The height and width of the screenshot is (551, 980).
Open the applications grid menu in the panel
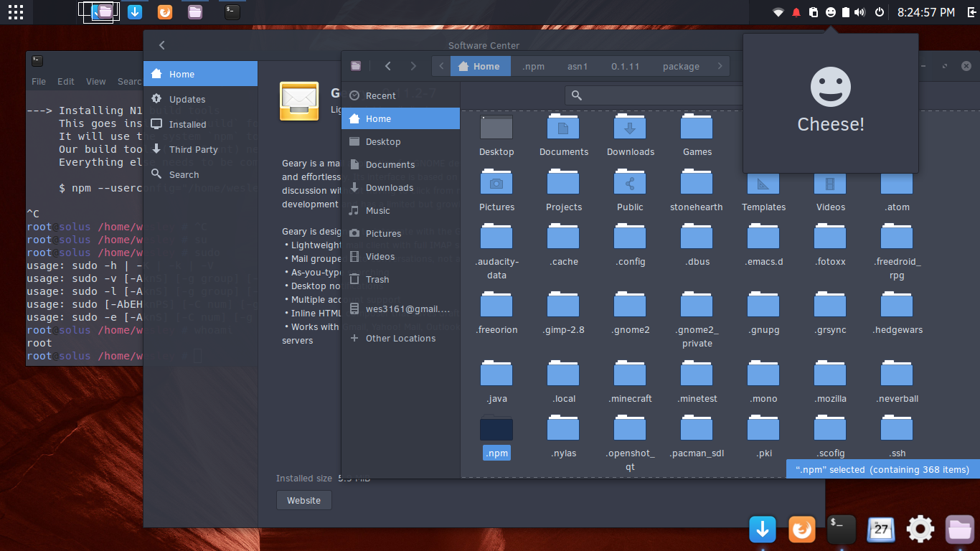[x=15, y=12]
